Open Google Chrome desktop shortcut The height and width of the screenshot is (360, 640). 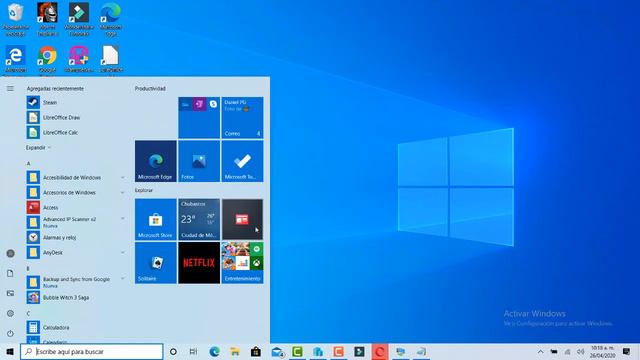47,60
